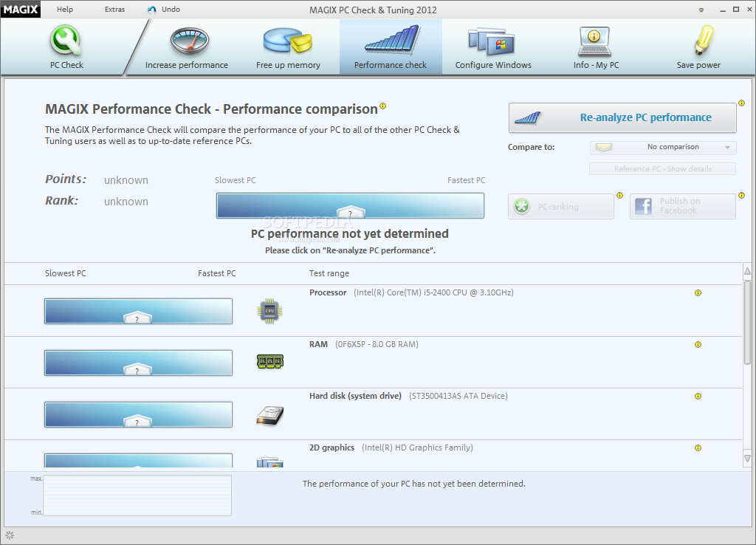Open Increase performance gauge icon
756x545 pixels.
(190, 41)
